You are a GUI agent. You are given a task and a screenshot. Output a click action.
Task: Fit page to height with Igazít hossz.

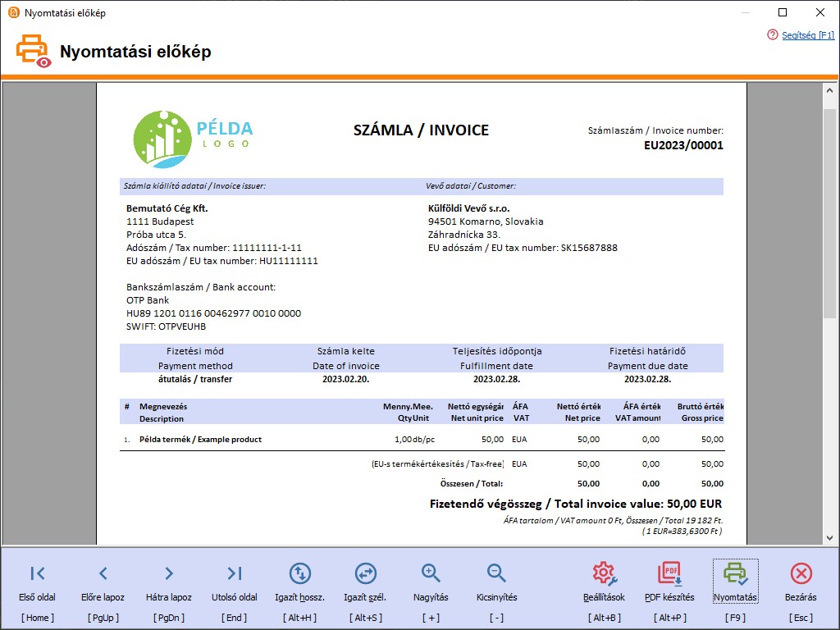[x=300, y=573]
